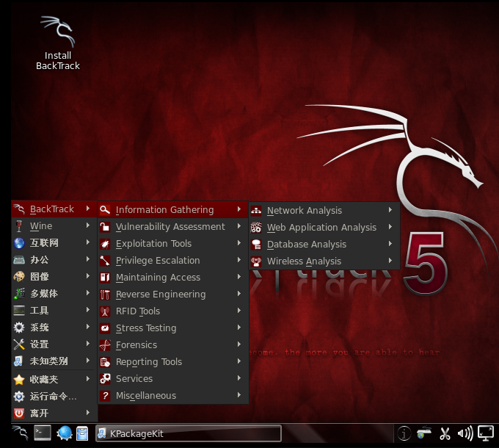Open the file manager taskbar icon
Viewport: 499px width, 448px height.
82,433
